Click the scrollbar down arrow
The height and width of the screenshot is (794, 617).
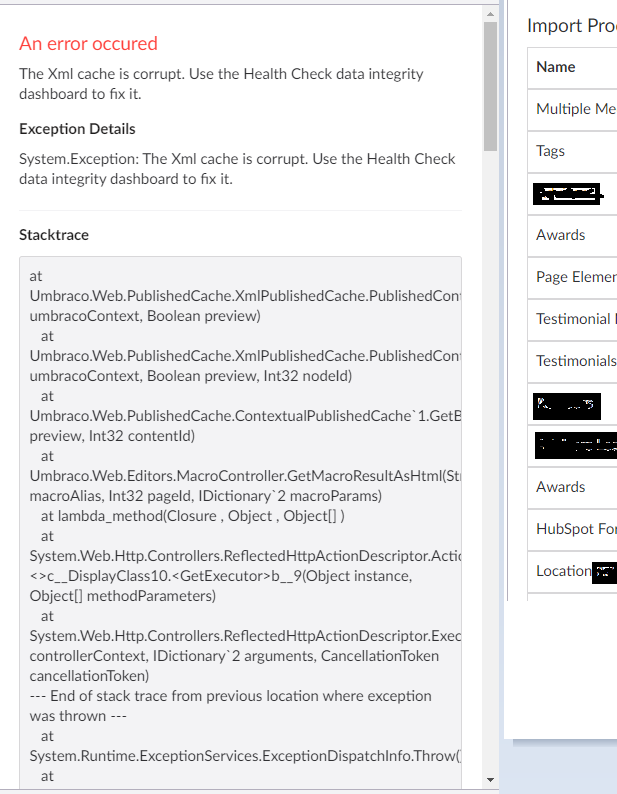click(x=490, y=780)
